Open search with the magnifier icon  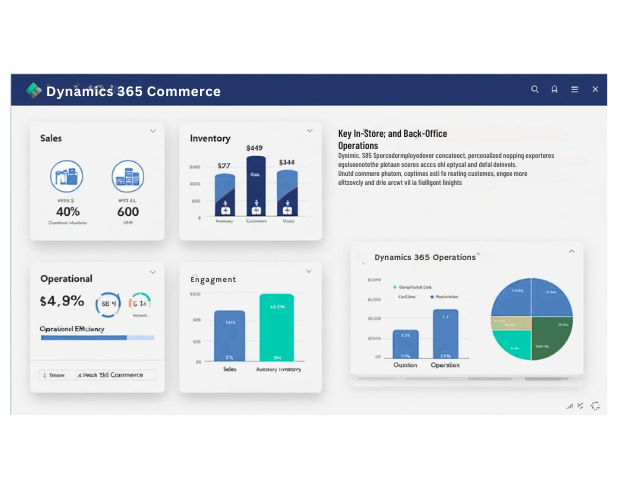pyautogui.click(x=535, y=89)
